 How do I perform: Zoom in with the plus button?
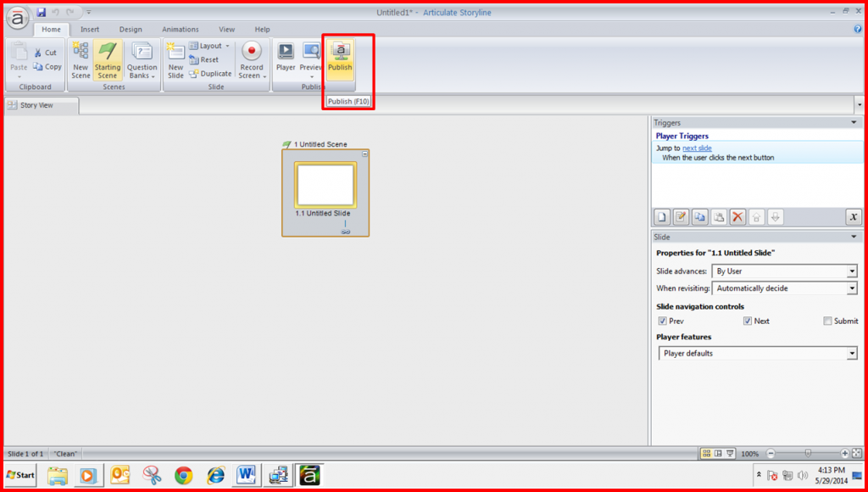(845, 454)
